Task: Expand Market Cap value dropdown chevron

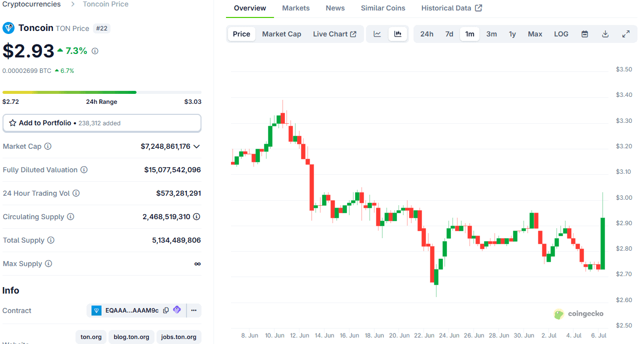Action: [x=196, y=146]
